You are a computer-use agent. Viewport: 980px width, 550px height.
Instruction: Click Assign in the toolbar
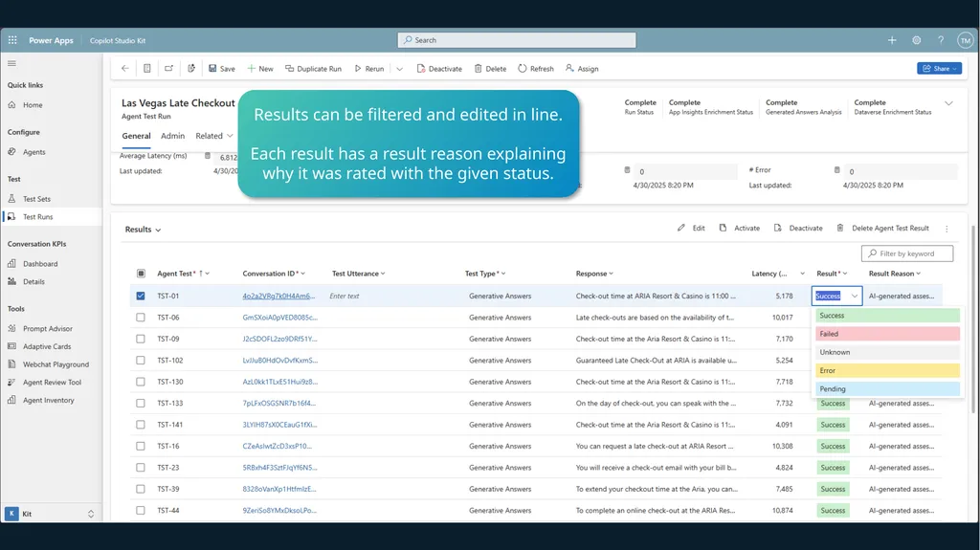pos(582,69)
